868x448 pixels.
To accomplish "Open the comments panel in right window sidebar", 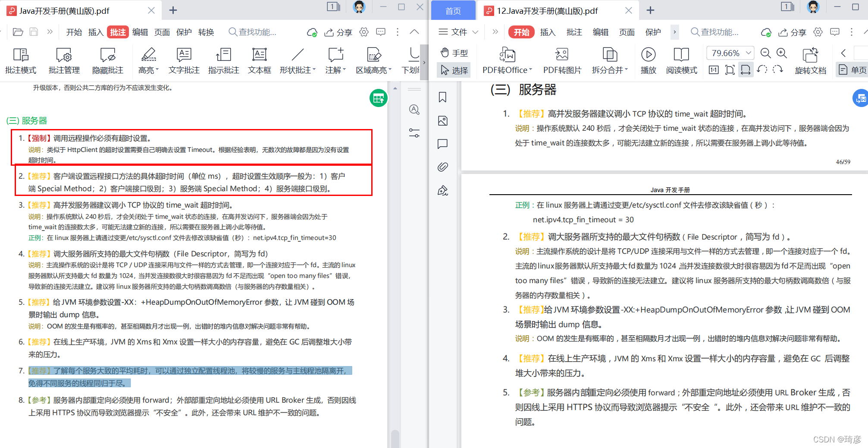I will coord(442,144).
